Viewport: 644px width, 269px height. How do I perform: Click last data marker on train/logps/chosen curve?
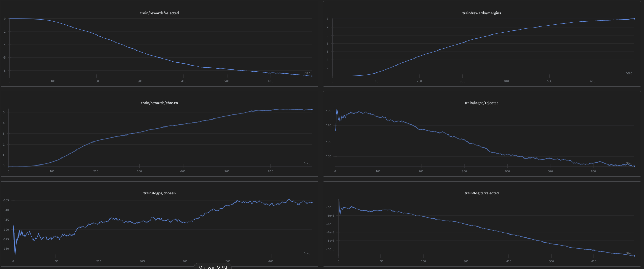tap(312, 203)
